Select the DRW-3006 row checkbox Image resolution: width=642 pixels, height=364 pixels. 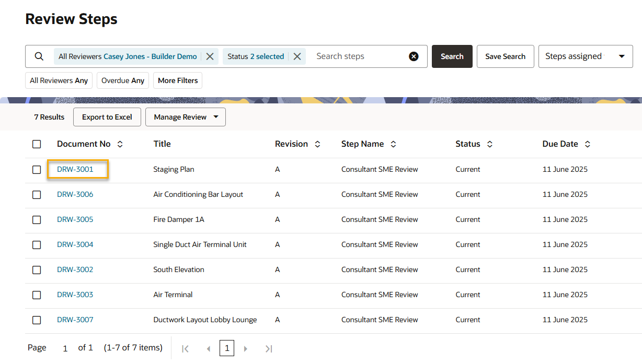click(37, 195)
